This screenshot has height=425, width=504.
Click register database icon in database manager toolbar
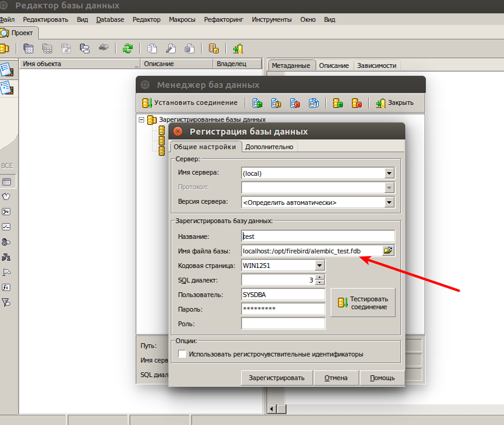point(257,103)
